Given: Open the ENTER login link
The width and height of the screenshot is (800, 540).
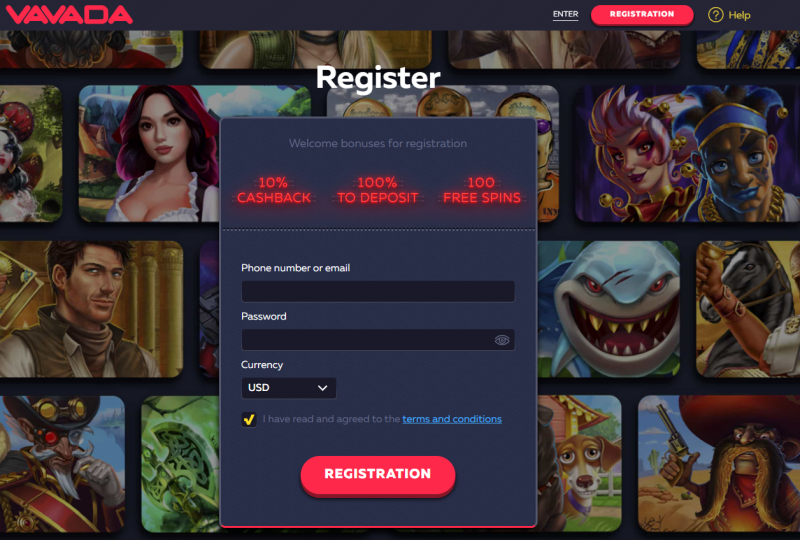Looking at the screenshot, I should 565,14.
